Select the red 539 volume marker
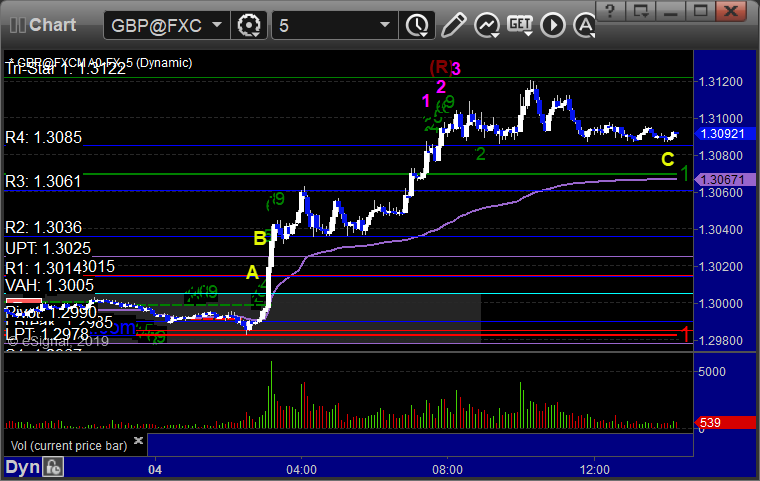This screenshot has width=760, height=481. (725, 422)
